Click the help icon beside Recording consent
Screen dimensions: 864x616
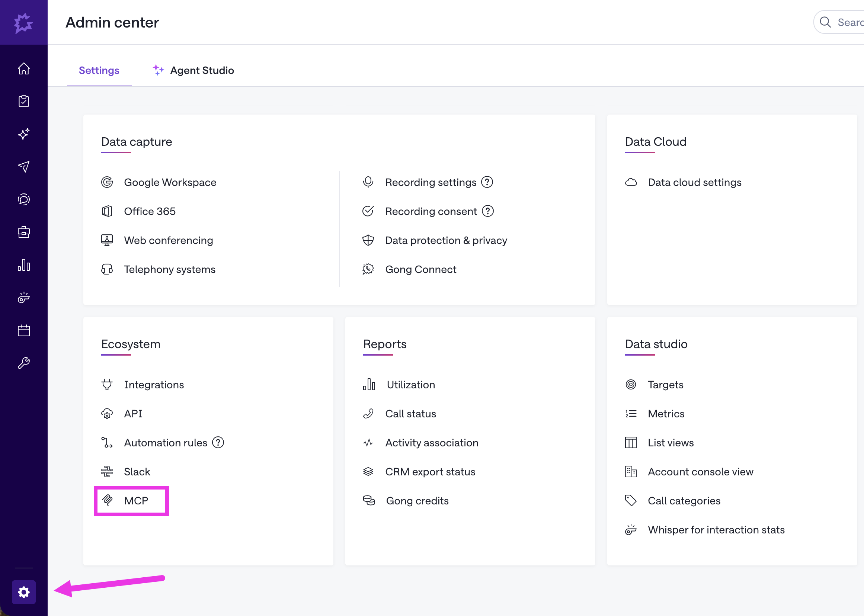[x=487, y=211]
